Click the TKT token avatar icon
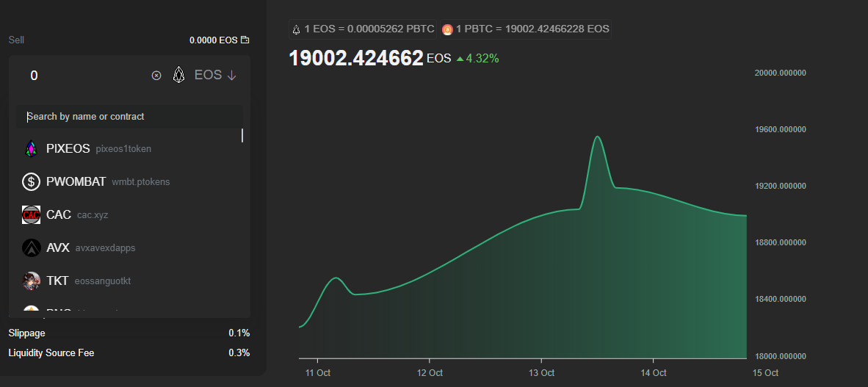 [x=31, y=281]
